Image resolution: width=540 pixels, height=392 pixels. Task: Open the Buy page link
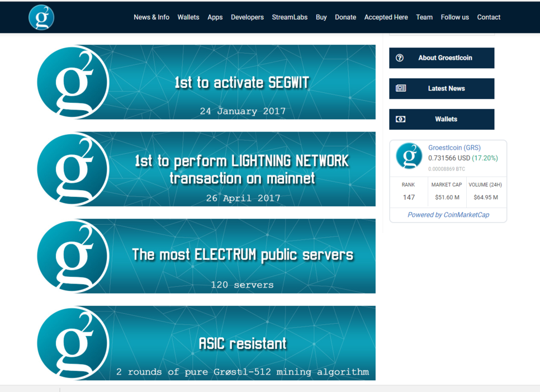click(x=321, y=17)
